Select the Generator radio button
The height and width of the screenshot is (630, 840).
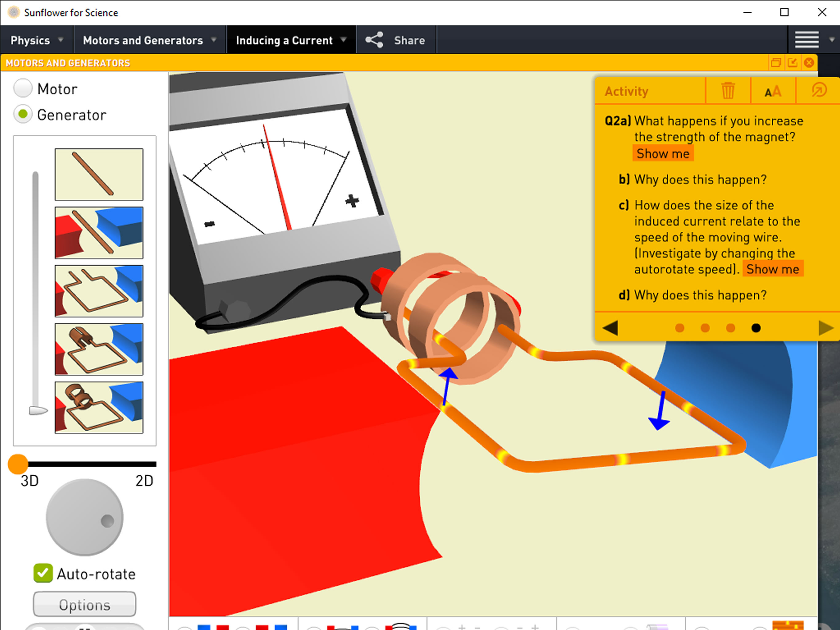(x=23, y=114)
